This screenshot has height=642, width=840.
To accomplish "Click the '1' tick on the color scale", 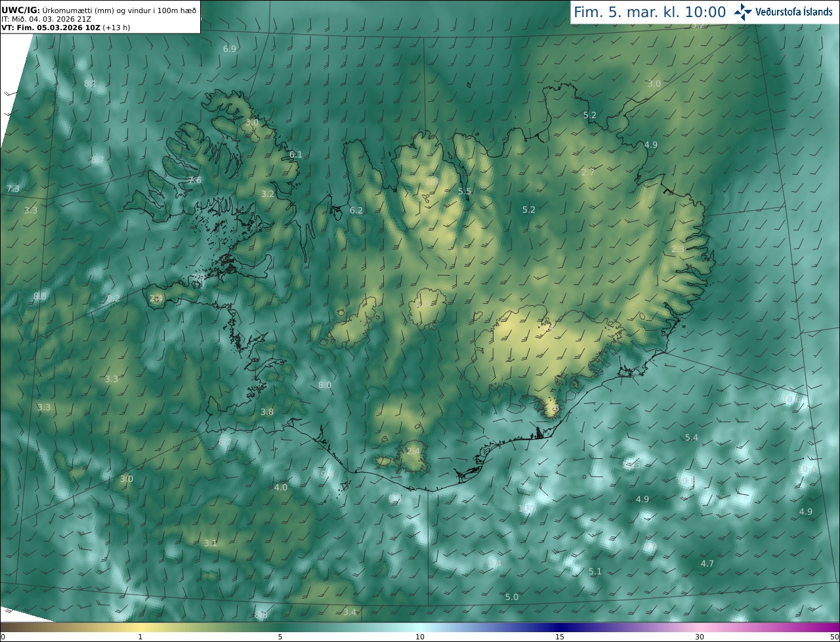I will (140, 637).
